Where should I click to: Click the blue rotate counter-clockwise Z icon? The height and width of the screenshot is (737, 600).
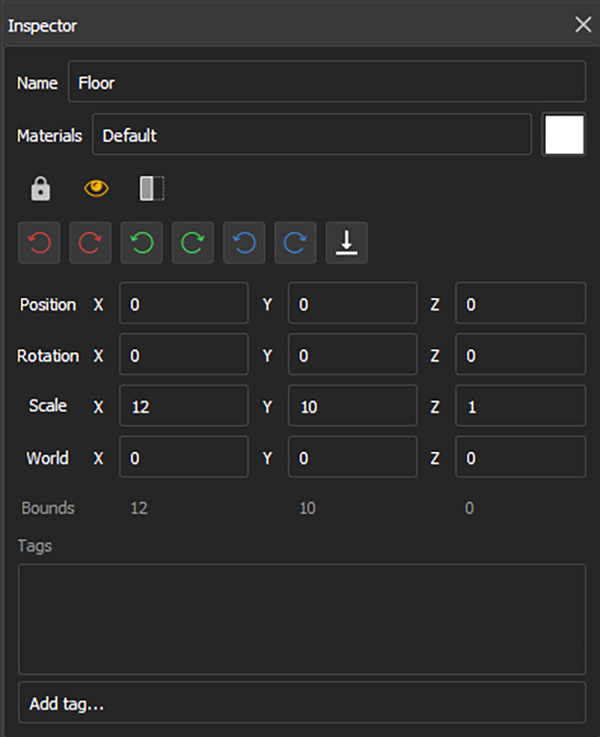pos(244,243)
